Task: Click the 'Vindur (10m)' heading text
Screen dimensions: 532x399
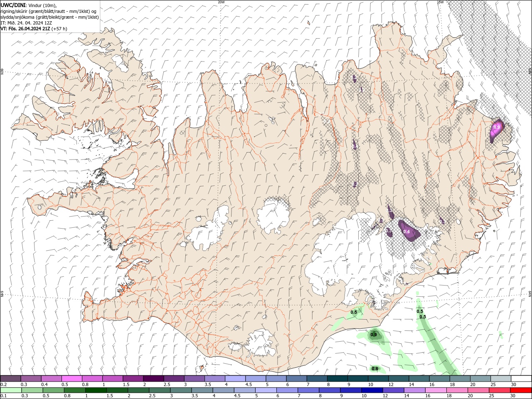Action: click(x=42, y=5)
